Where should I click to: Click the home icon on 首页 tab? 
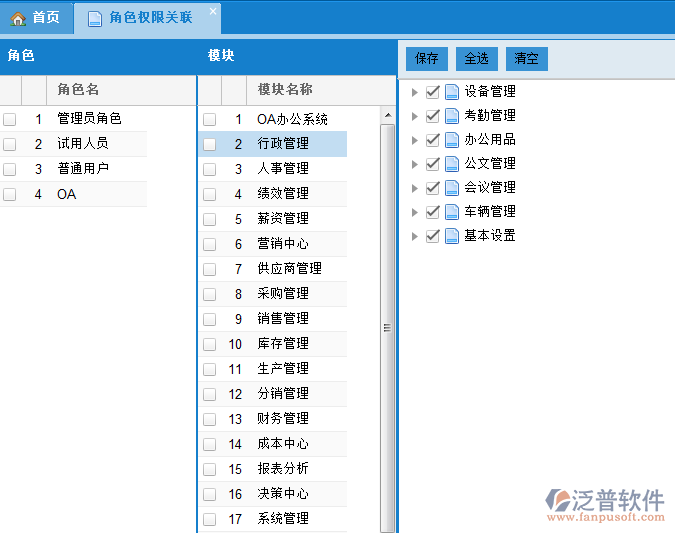(18, 18)
